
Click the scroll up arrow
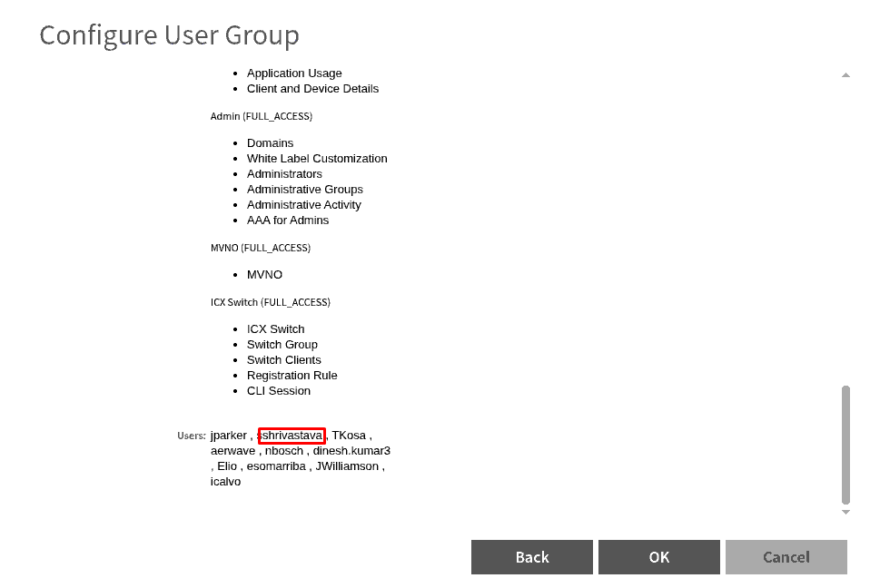tap(845, 75)
